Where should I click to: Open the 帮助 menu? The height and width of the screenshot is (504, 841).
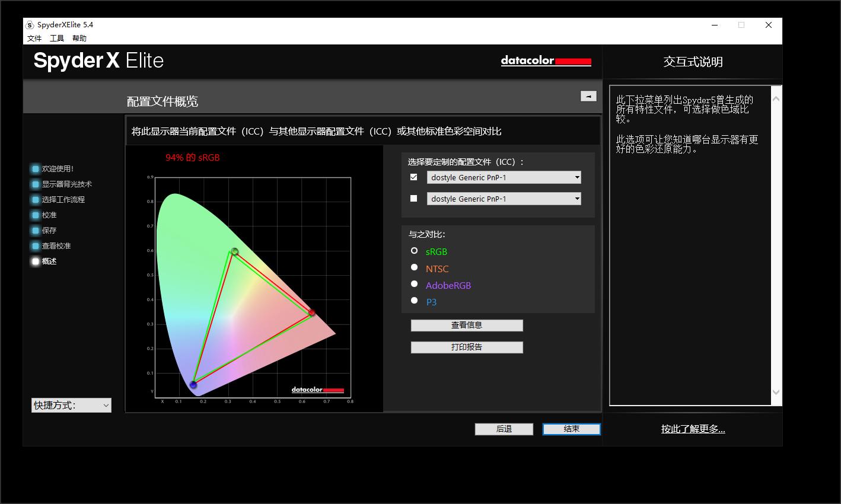pyautogui.click(x=79, y=39)
